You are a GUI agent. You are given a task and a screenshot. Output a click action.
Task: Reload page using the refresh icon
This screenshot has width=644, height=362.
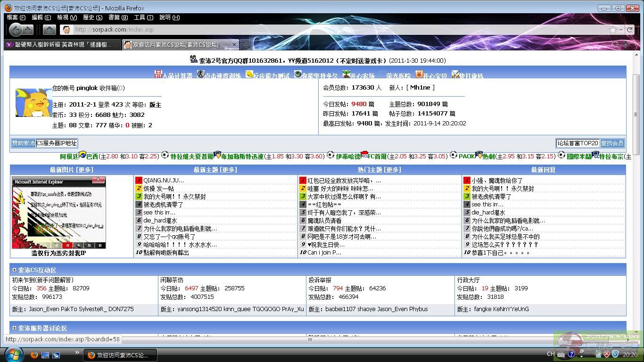[x=629, y=30]
